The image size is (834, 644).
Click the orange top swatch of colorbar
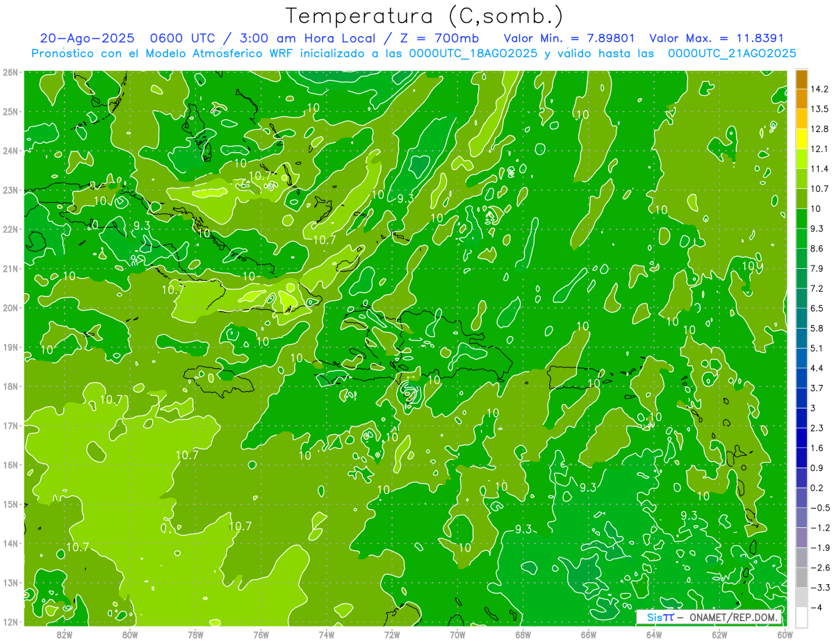tap(802, 79)
